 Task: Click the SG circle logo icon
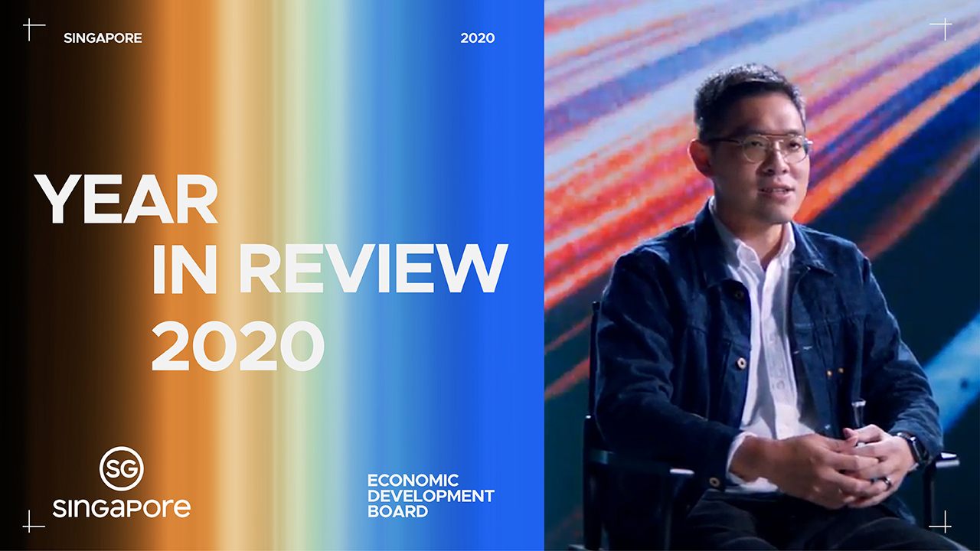point(122,468)
